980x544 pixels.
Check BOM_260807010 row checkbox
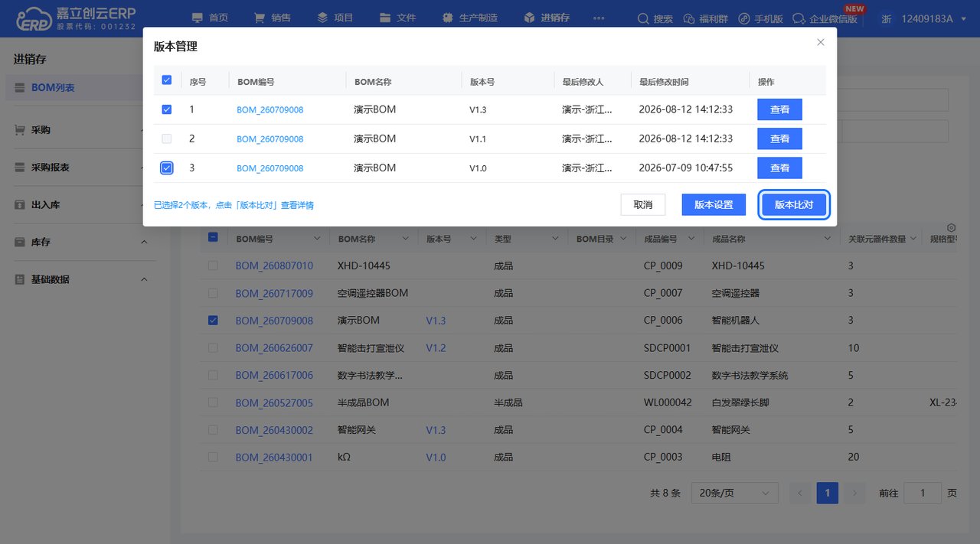pyautogui.click(x=213, y=265)
